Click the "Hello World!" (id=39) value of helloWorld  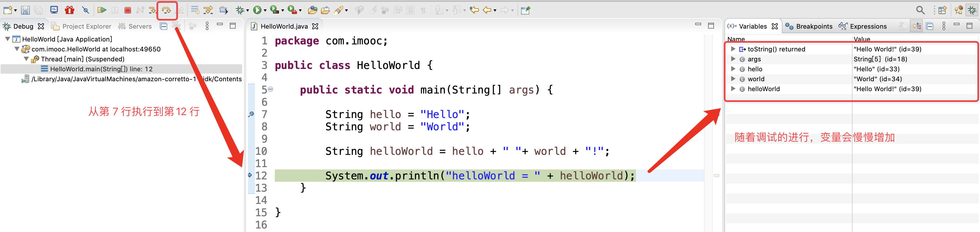[887, 89]
